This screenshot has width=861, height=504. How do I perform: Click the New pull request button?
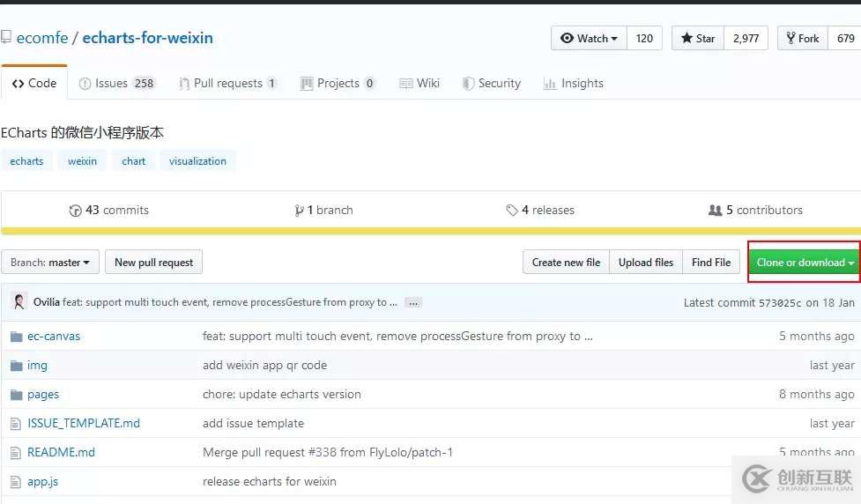pyautogui.click(x=153, y=263)
